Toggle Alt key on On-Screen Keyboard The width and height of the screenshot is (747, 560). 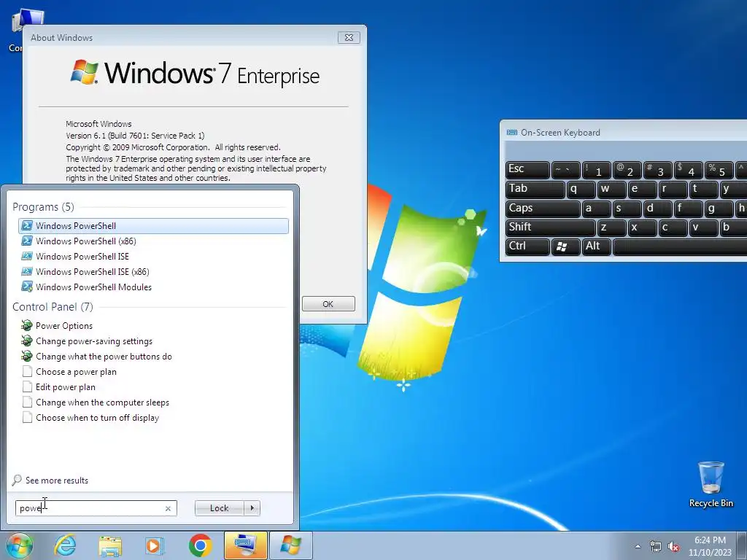597,246
